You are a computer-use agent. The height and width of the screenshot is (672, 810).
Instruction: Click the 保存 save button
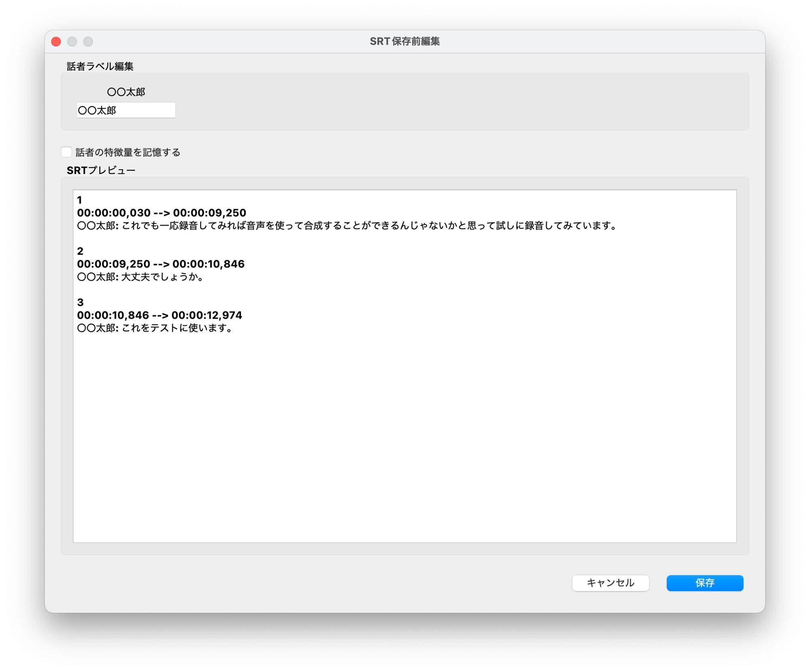coord(705,583)
